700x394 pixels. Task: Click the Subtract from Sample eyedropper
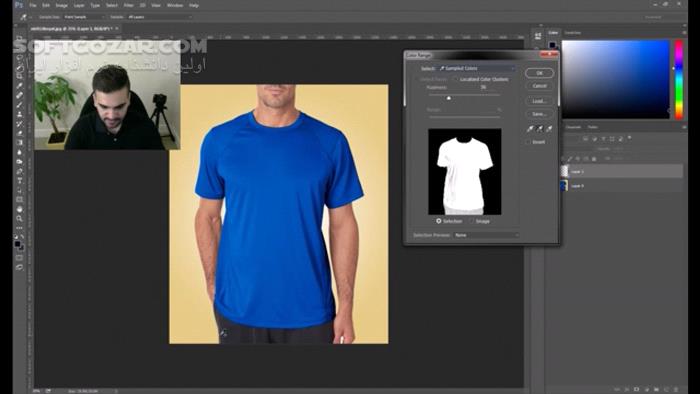click(x=550, y=129)
